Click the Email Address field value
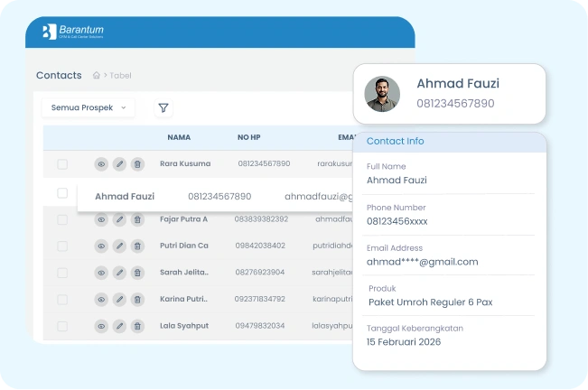This screenshot has height=390, width=588. click(x=422, y=262)
